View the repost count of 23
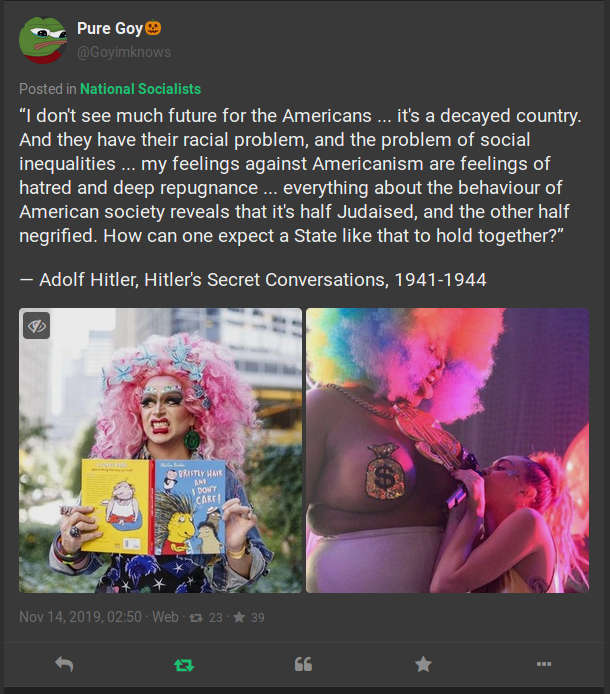Image resolution: width=610 pixels, height=694 pixels. [215, 617]
